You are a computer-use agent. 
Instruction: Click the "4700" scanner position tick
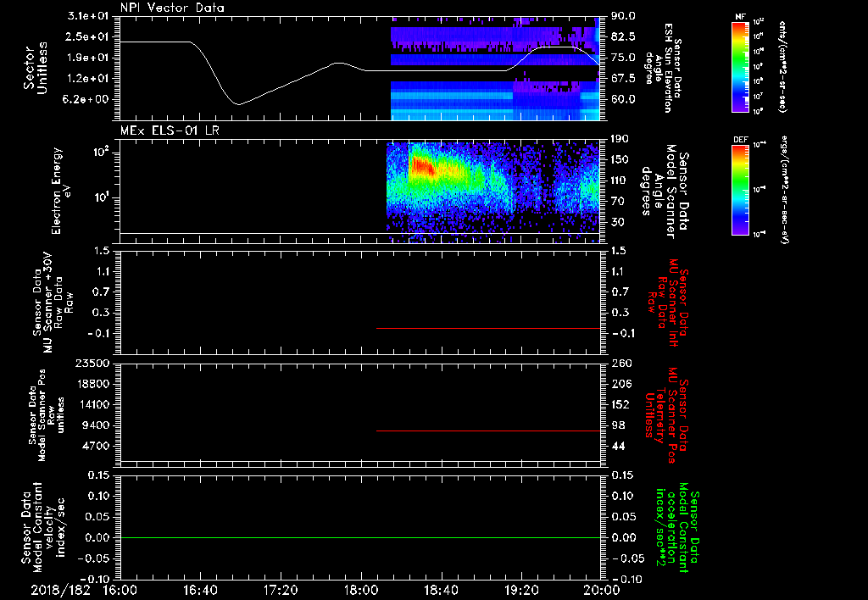pyautogui.click(x=96, y=446)
